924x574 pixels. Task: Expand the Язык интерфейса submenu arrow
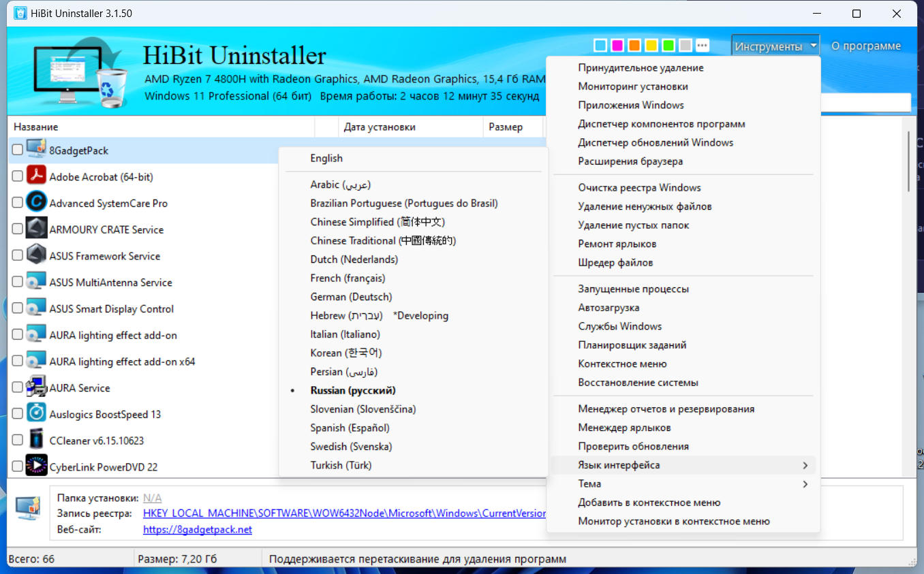click(x=805, y=466)
